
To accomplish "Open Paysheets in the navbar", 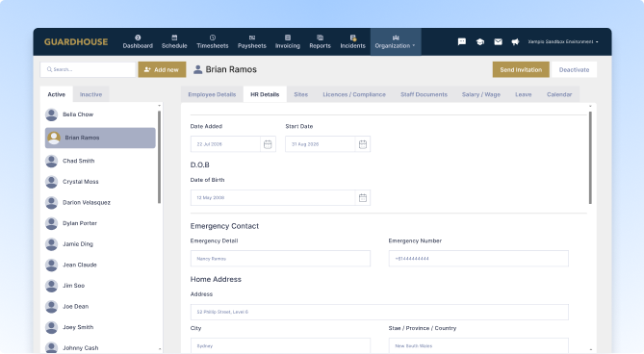I will click(x=252, y=41).
